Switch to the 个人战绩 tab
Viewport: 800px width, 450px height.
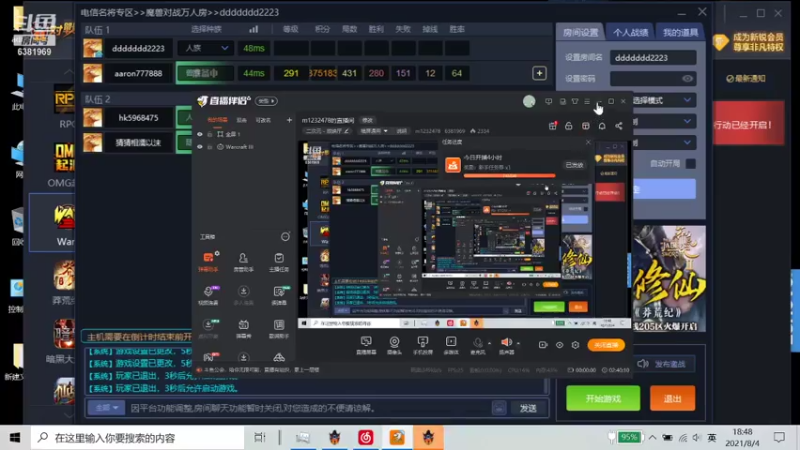coord(630,33)
